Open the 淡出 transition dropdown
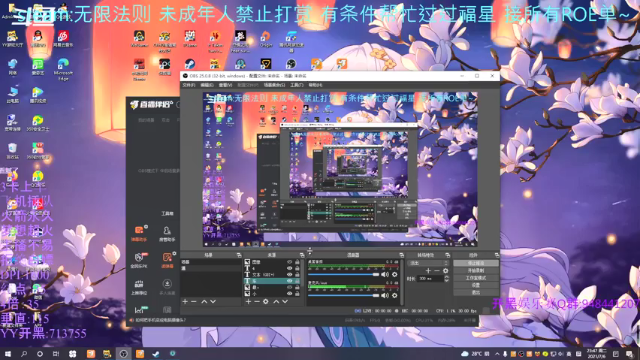This screenshot has height=360, width=640. [x=428, y=263]
